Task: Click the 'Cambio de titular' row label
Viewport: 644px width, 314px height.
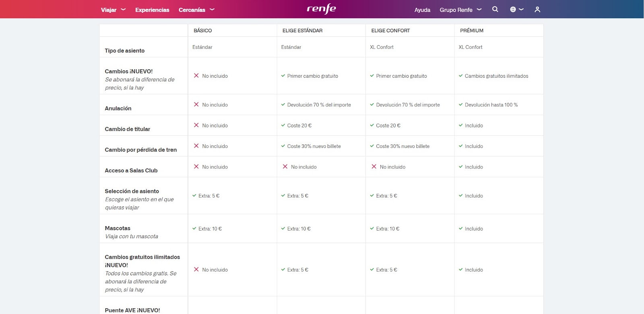Action: coord(128,129)
